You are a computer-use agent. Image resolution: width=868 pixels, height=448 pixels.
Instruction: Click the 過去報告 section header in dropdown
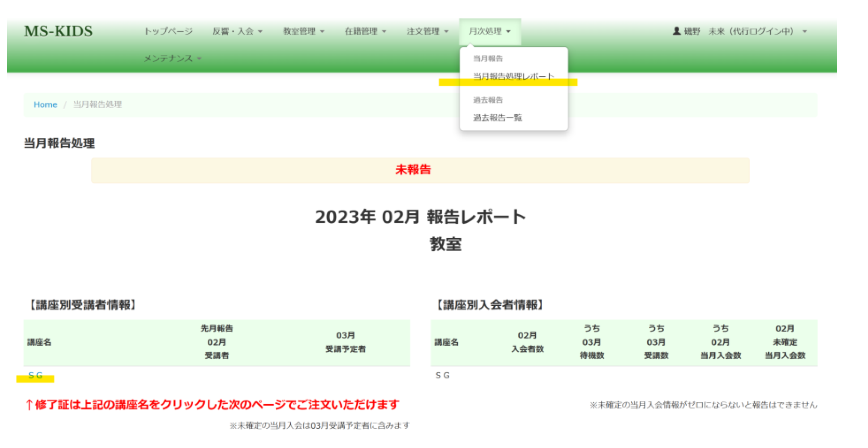[488, 100]
